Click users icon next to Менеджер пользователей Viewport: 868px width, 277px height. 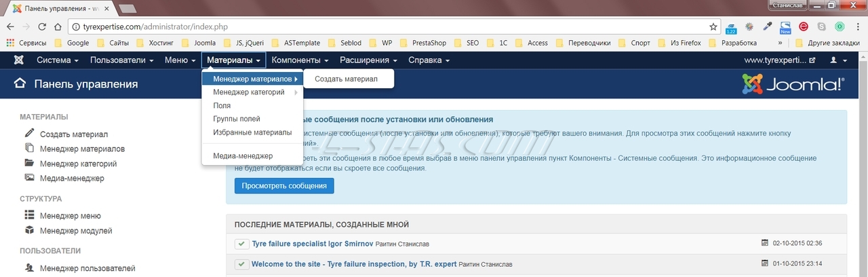tap(29, 267)
